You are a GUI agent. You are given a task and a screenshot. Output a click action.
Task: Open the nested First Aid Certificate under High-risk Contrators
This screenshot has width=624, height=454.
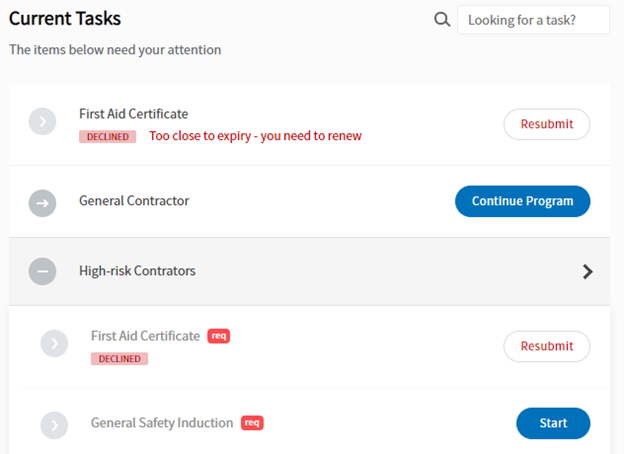click(145, 336)
